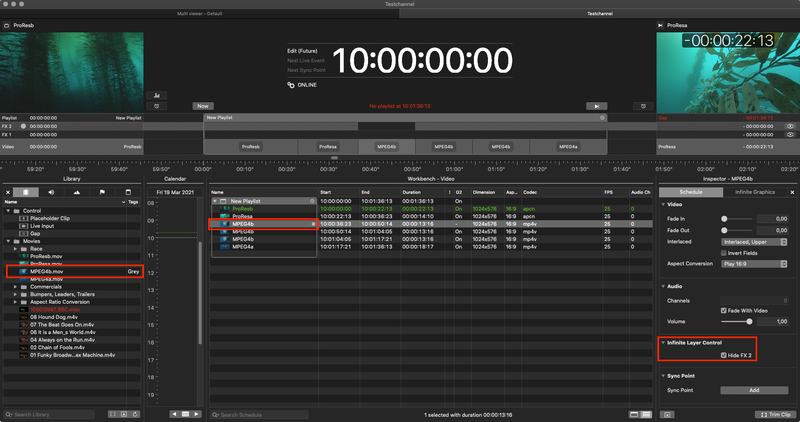This screenshot has height=422, width=800.
Task: Click the skip-to-next button near the ProResa preview
Action: click(596, 106)
